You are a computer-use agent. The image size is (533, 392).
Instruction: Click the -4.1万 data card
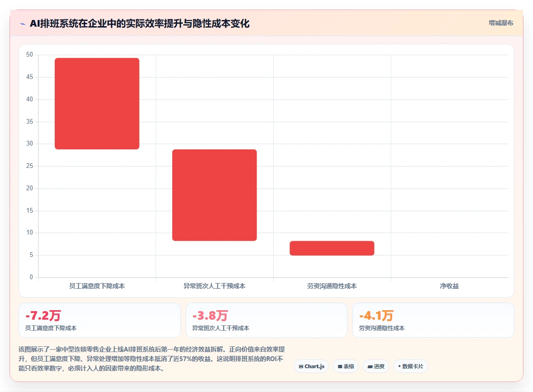[433, 320]
